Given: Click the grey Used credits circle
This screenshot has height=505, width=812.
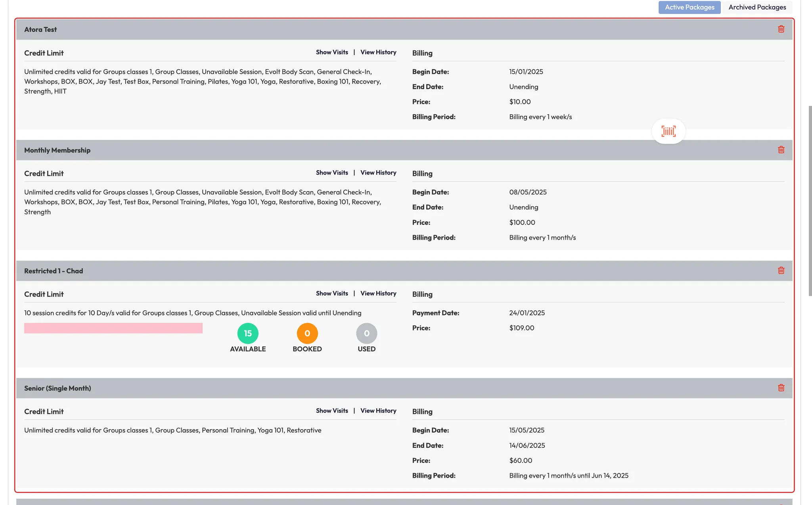Looking at the screenshot, I should (366, 333).
